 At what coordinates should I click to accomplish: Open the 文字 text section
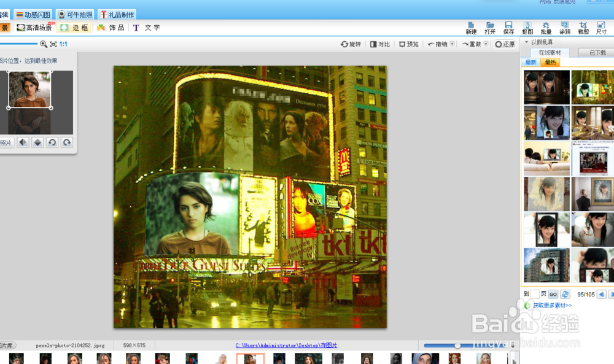click(147, 28)
